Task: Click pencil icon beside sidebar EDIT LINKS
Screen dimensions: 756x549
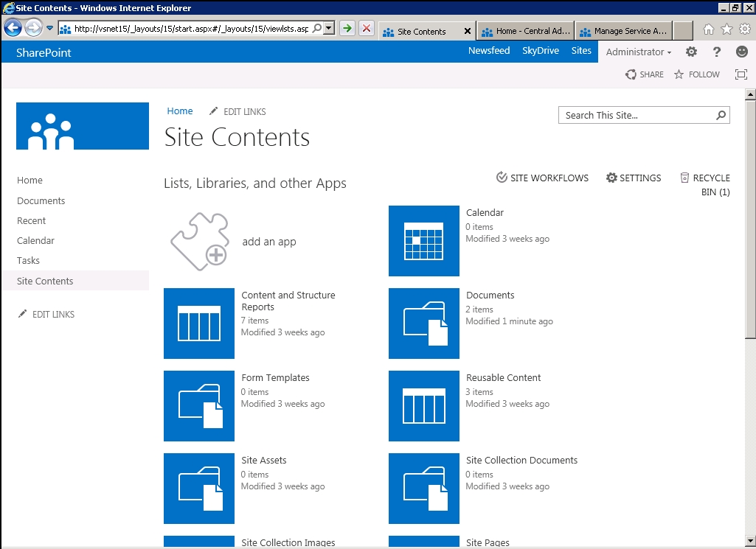Action: 22,314
